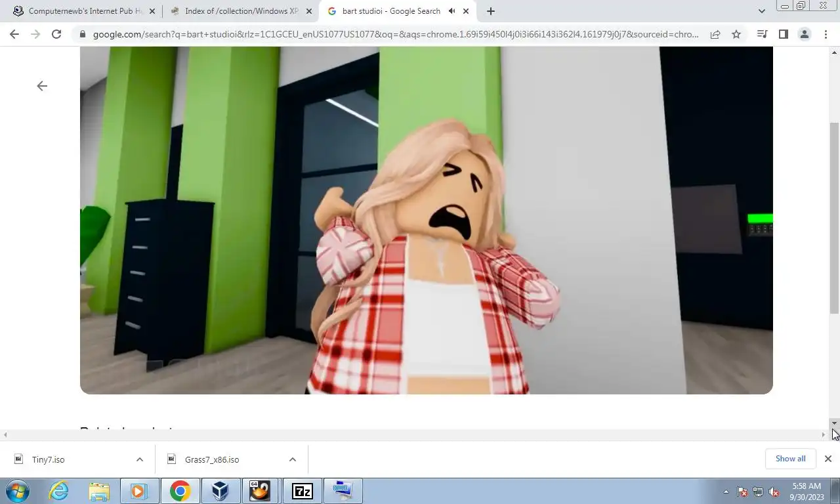Reload the current Google Search page

tap(56, 34)
